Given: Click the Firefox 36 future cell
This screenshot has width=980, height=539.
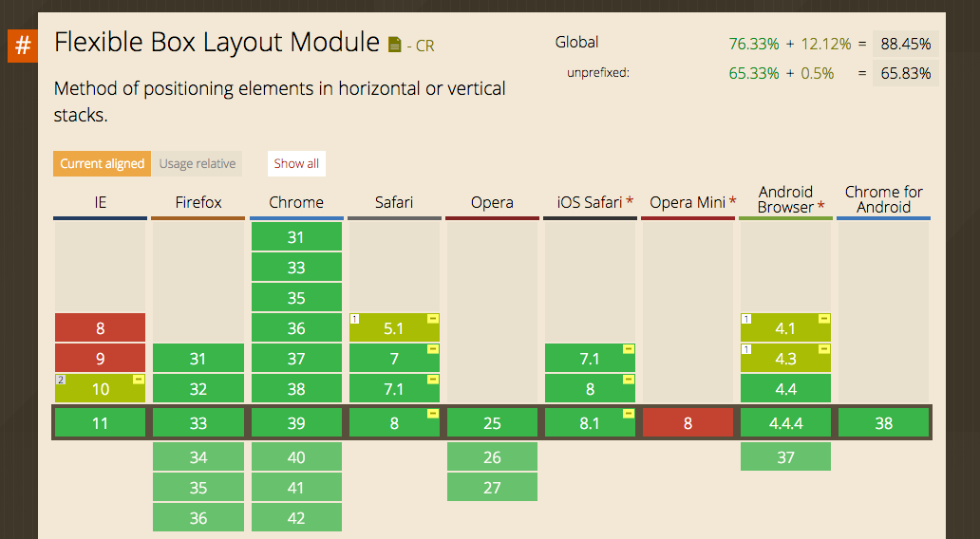Looking at the screenshot, I should click(x=198, y=518).
